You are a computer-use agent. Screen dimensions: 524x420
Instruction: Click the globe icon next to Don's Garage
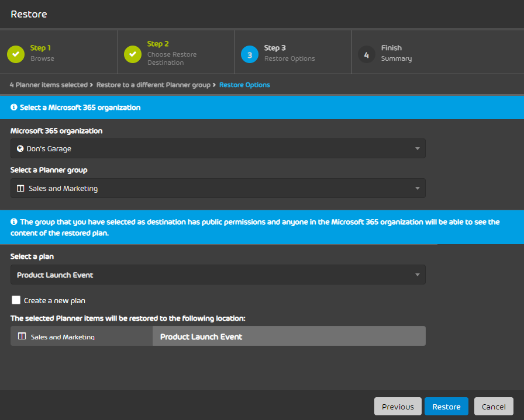[20, 148]
